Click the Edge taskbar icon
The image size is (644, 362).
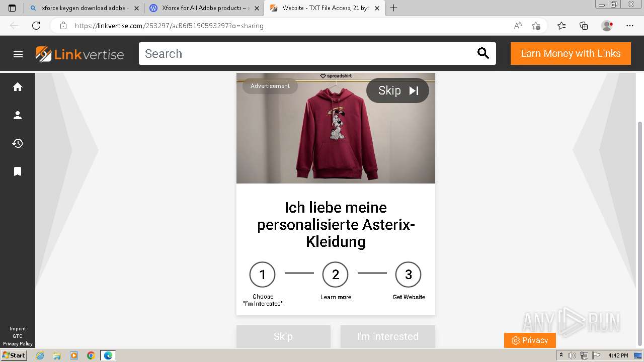(x=108, y=355)
